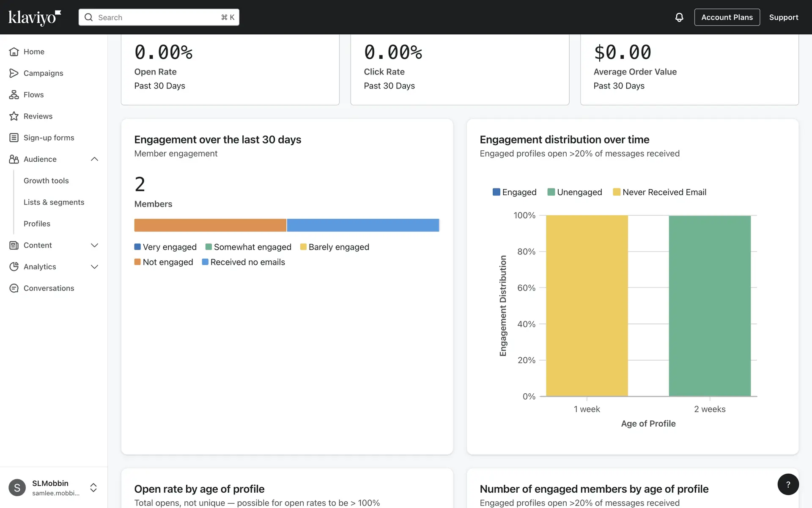Click the Campaigns paper-plane icon
The image size is (812, 508).
pos(14,73)
